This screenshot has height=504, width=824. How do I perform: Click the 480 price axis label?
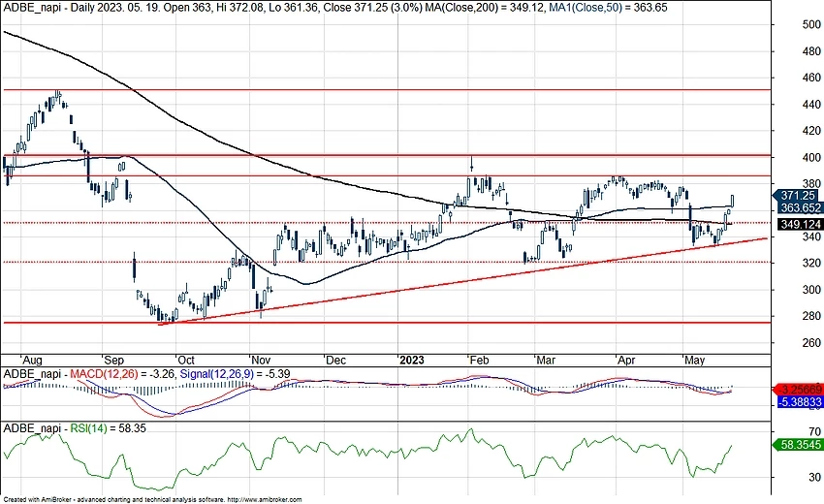pyautogui.click(x=812, y=51)
